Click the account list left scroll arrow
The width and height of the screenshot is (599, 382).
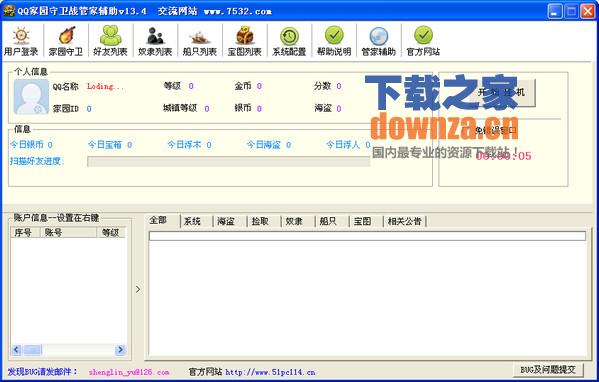coord(16,350)
